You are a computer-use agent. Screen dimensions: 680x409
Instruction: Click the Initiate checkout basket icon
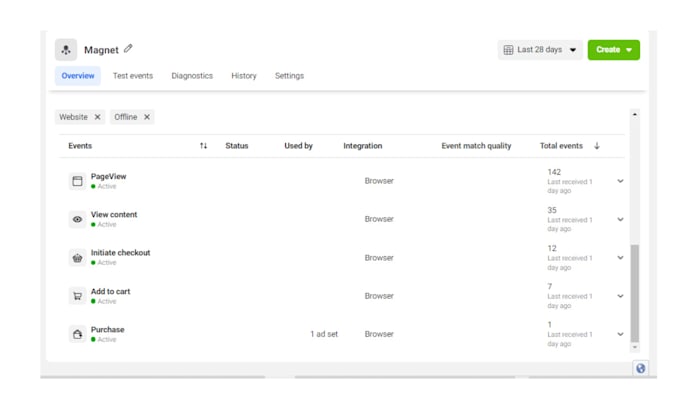coord(77,258)
